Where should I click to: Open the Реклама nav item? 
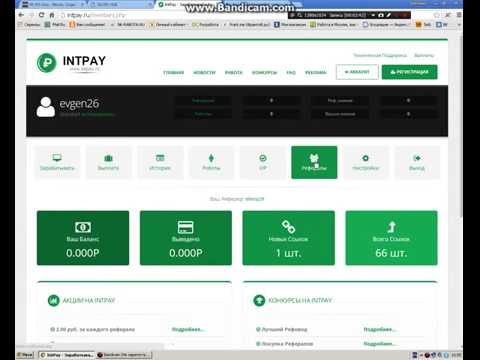316,72
